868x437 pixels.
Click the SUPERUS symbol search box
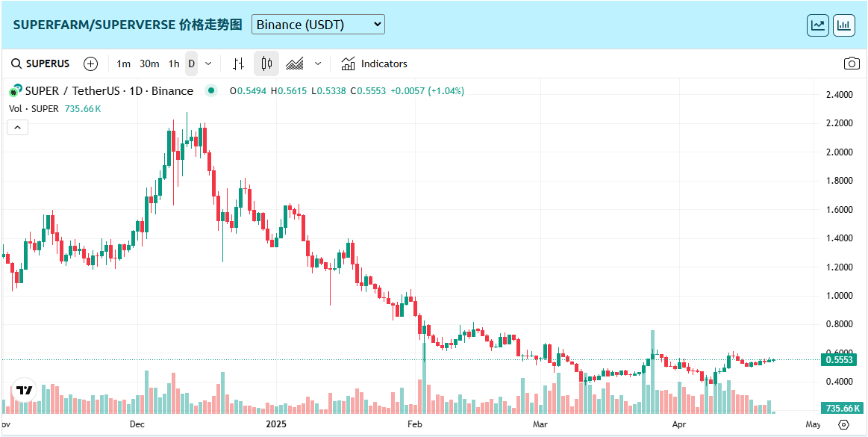pos(42,63)
